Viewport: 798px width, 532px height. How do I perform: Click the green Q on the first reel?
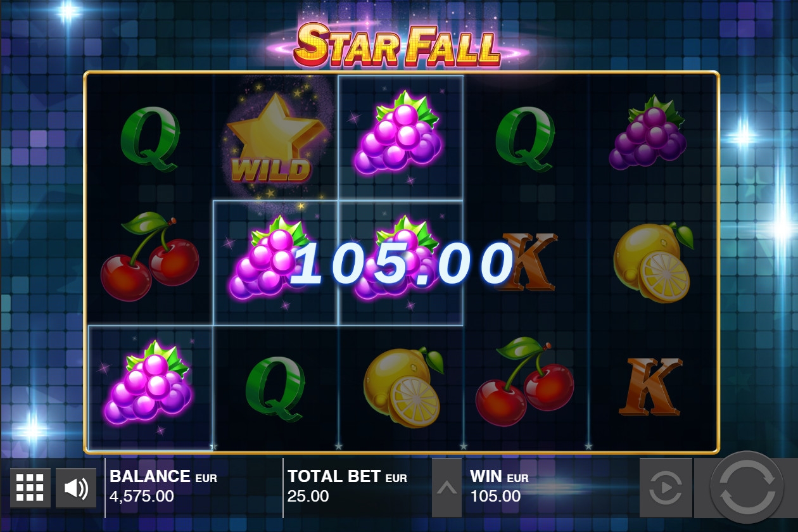click(150, 139)
